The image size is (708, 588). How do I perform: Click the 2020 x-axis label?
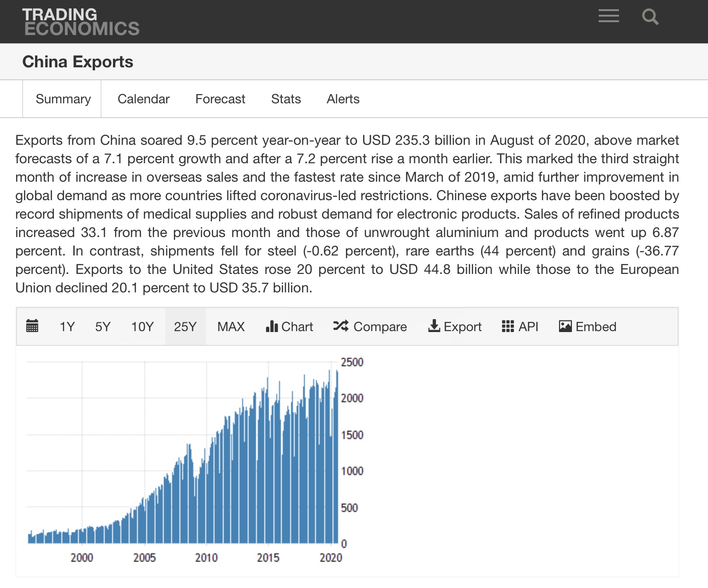[x=331, y=558]
